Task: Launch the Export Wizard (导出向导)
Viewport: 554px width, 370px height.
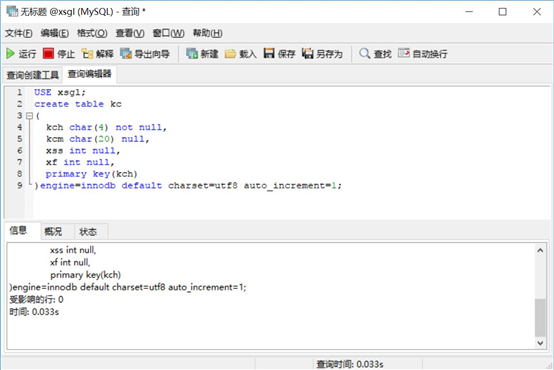Action: click(x=145, y=54)
